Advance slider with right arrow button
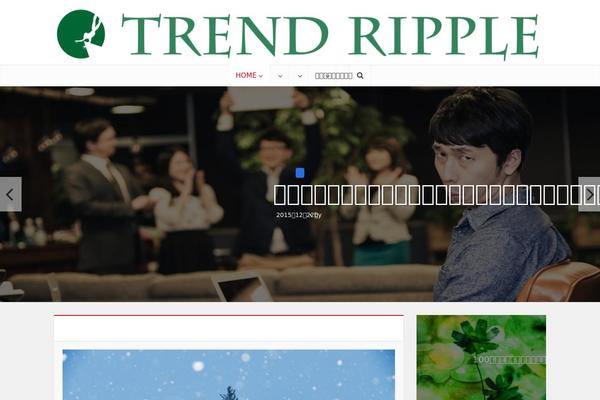 click(x=589, y=194)
